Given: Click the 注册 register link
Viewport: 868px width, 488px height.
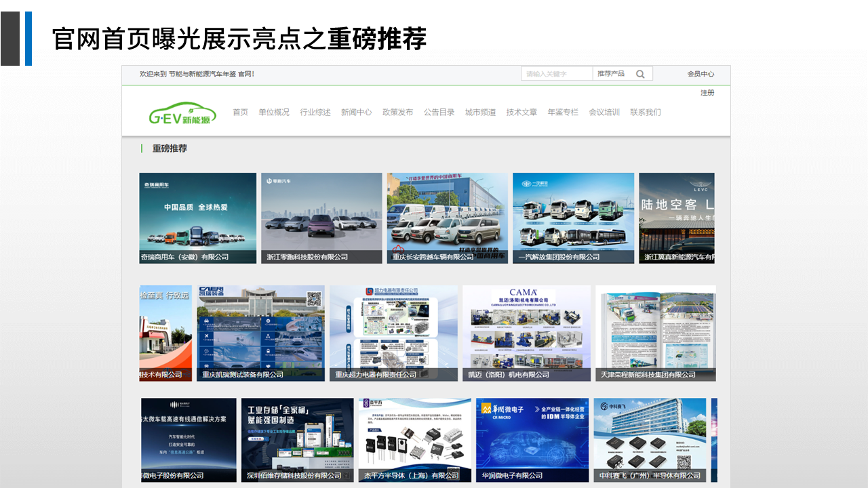Looking at the screenshot, I should tap(707, 92).
